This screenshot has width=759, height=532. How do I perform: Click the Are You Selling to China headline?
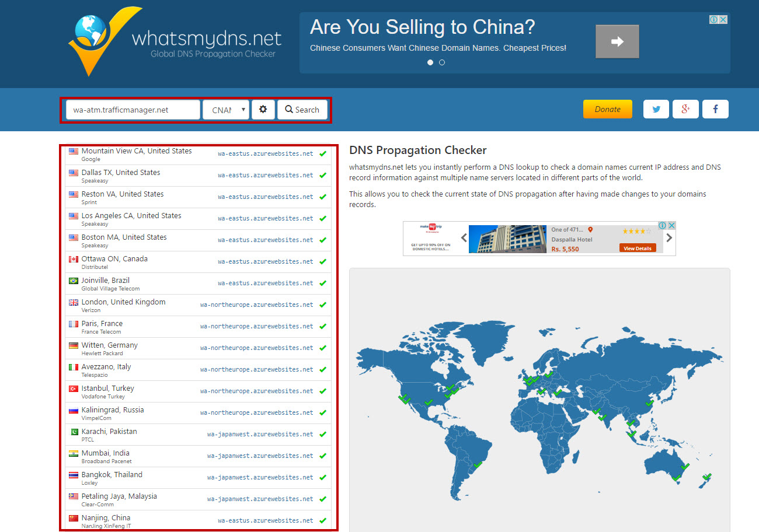click(423, 27)
